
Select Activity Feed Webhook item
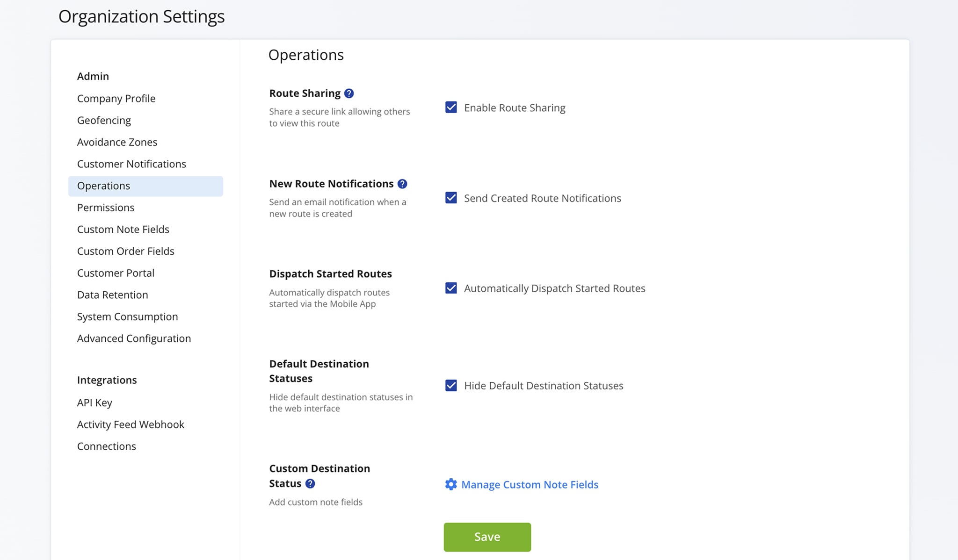(x=131, y=424)
